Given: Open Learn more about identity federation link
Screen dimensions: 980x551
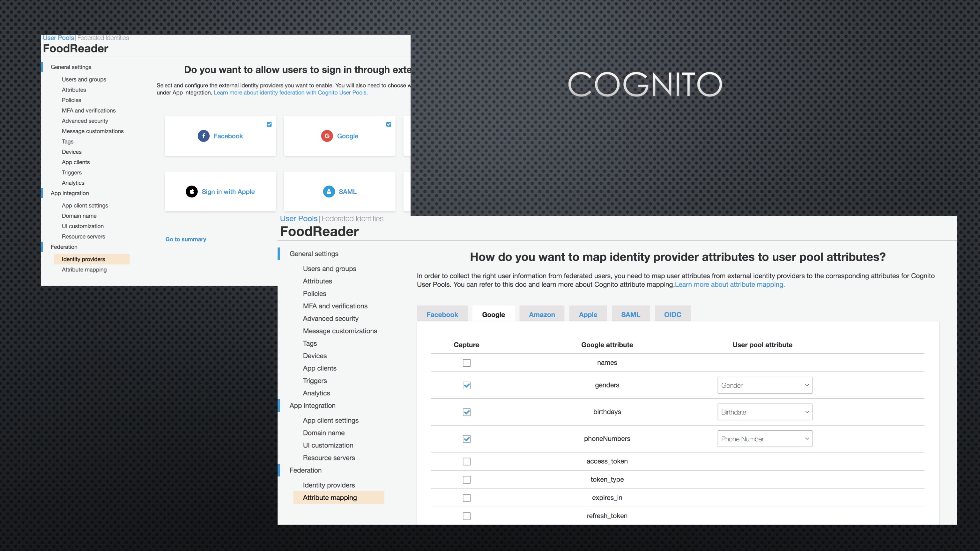Looking at the screenshot, I should tap(291, 92).
